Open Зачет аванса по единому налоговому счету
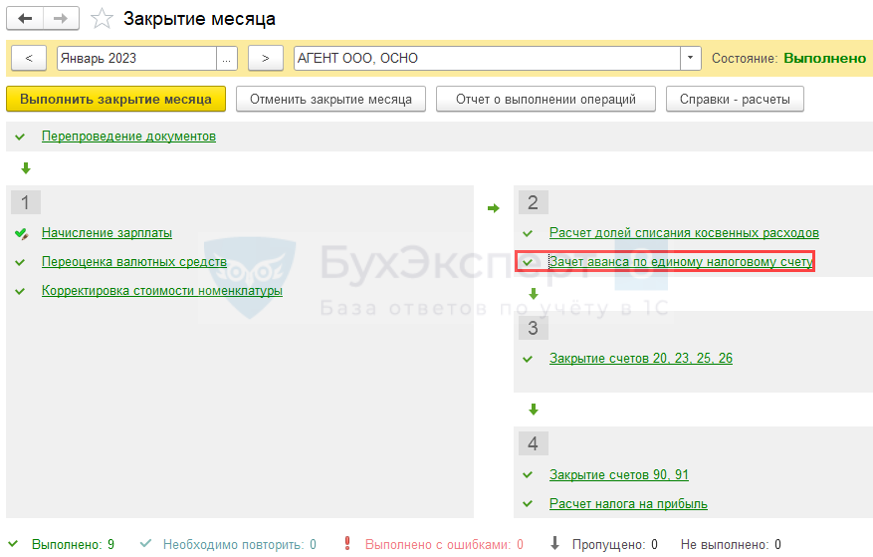The width and height of the screenshot is (873, 557). 681,262
